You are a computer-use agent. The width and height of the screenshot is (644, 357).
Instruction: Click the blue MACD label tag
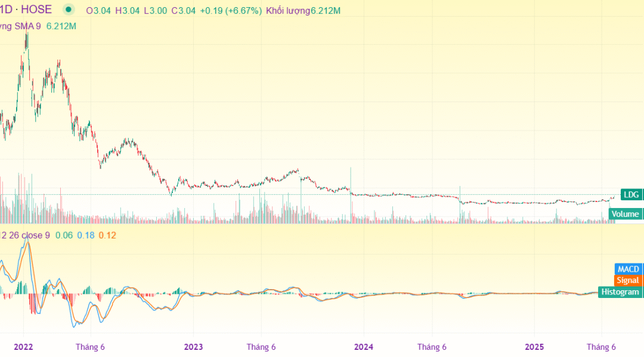628,269
